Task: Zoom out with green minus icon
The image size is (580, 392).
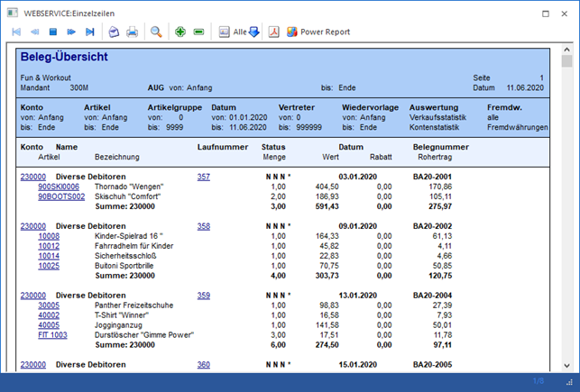Action: coord(199,32)
